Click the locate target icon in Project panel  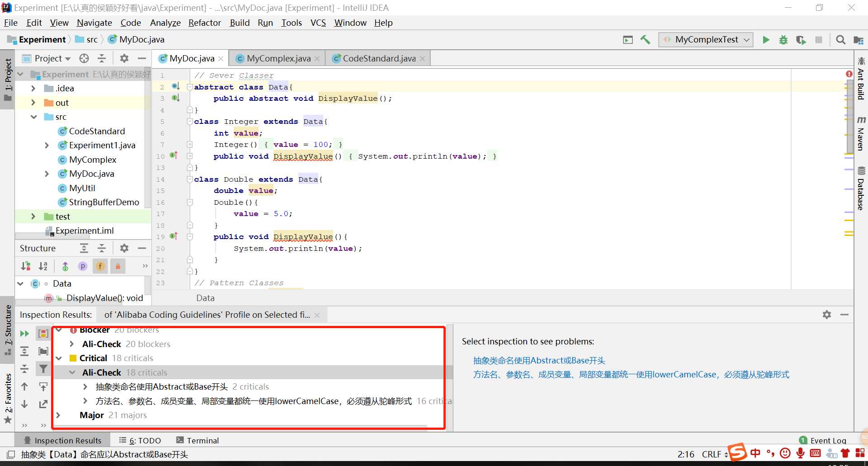[84, 58]
